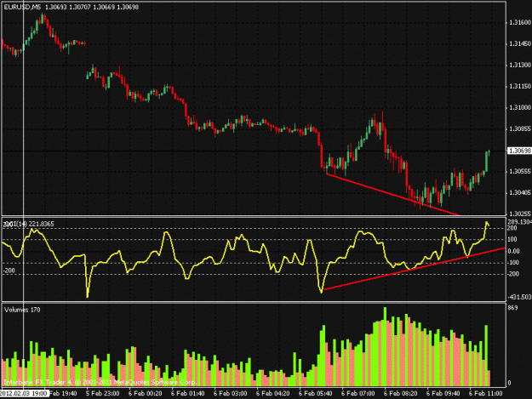Select the -431.503 CCI scale minimum

pyautogui.click(x=519, y=297)
